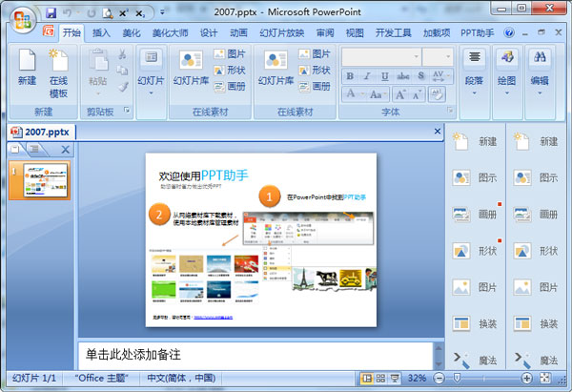Expand the 幻灯片 dropdown

(x=151, y=93)
